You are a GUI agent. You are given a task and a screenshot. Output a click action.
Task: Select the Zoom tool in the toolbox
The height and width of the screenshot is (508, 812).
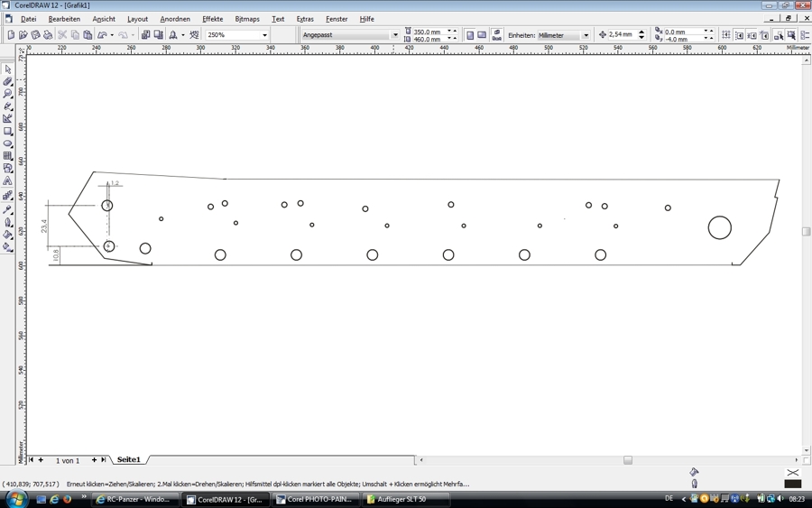click(8, 94)
